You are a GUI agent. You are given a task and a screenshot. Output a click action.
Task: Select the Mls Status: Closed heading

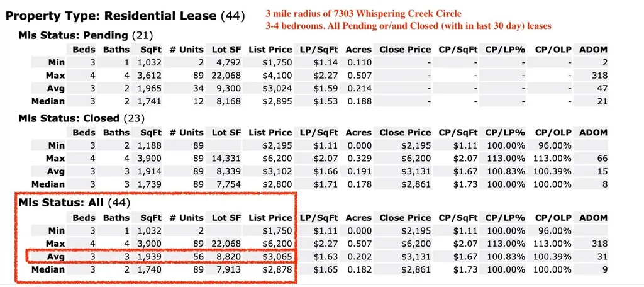[82, 118]
